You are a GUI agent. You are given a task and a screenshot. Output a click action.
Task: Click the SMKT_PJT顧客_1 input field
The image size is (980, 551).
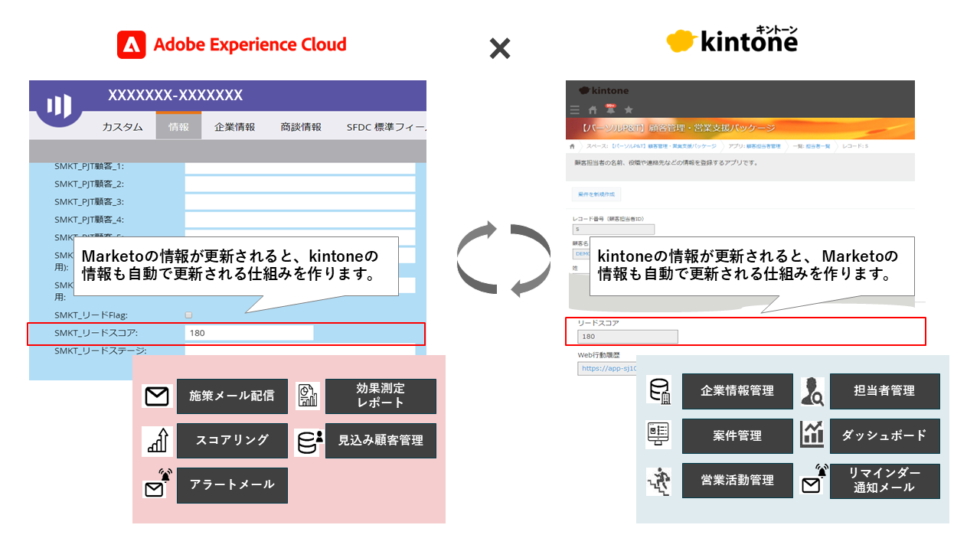300,168
